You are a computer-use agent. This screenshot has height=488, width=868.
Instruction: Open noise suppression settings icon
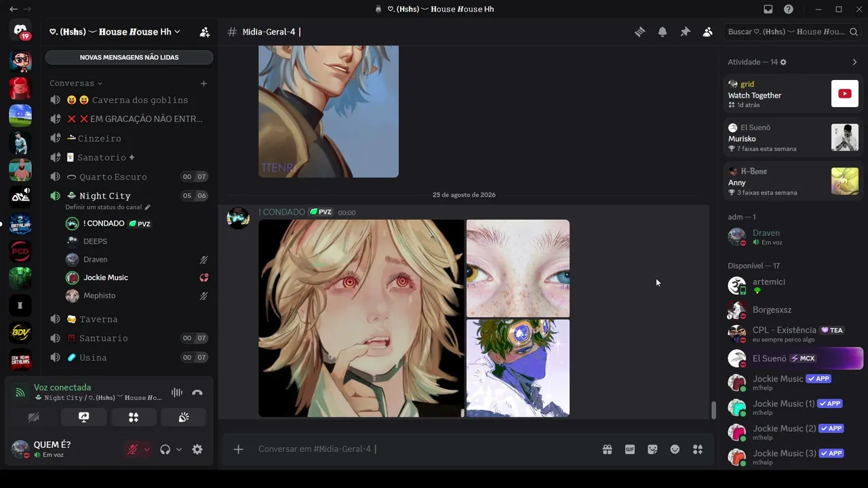[x=177, y=392]
